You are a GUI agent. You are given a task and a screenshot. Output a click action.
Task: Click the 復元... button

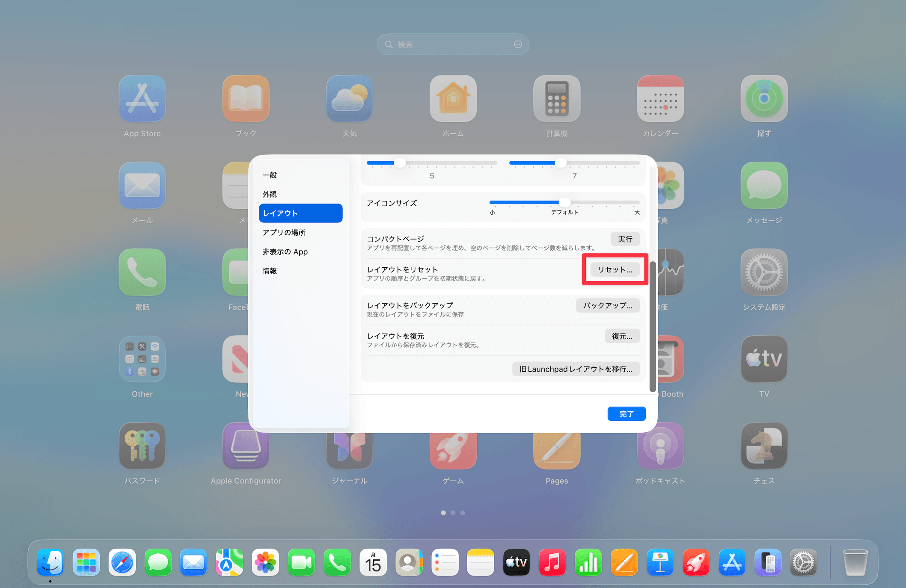click(622, 336)
